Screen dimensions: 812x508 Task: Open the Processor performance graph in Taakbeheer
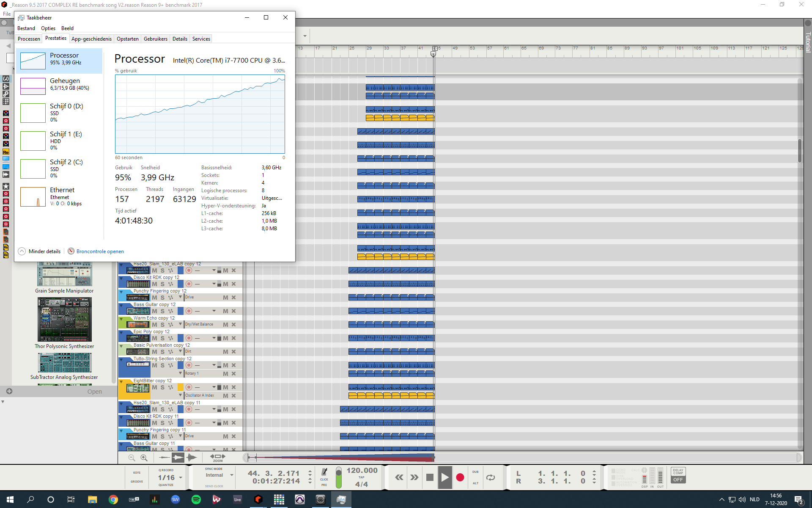(59, 61)
